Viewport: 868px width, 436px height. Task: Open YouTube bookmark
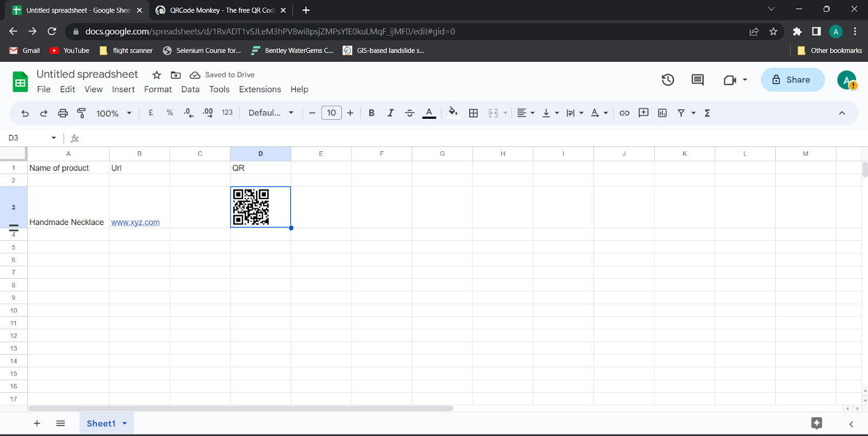pos(69,50)
